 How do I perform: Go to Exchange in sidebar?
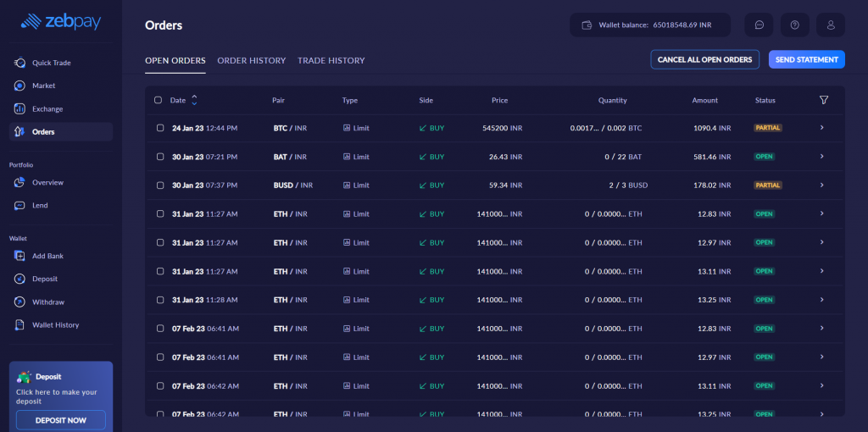click(x=47, y=109)
